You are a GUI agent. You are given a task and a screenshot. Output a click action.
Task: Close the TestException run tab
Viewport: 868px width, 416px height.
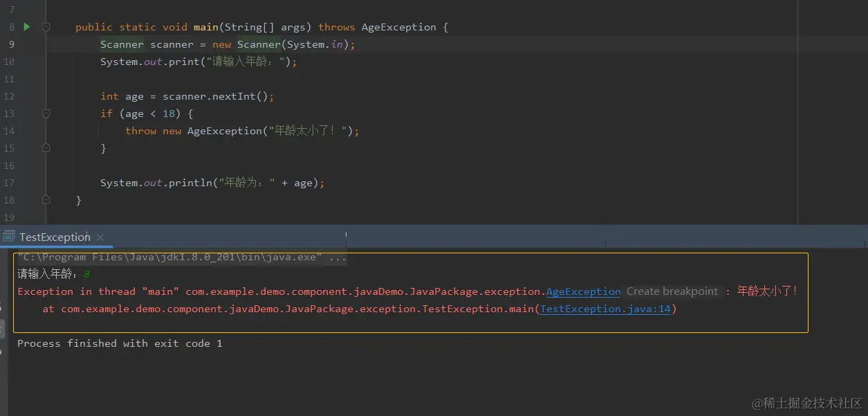coord(100,237)
